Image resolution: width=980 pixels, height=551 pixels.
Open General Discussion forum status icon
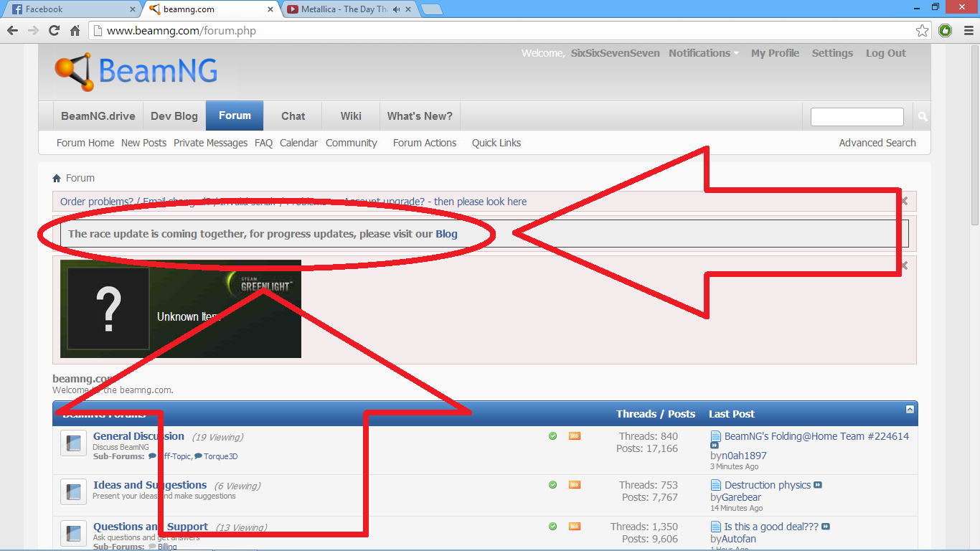73,443
